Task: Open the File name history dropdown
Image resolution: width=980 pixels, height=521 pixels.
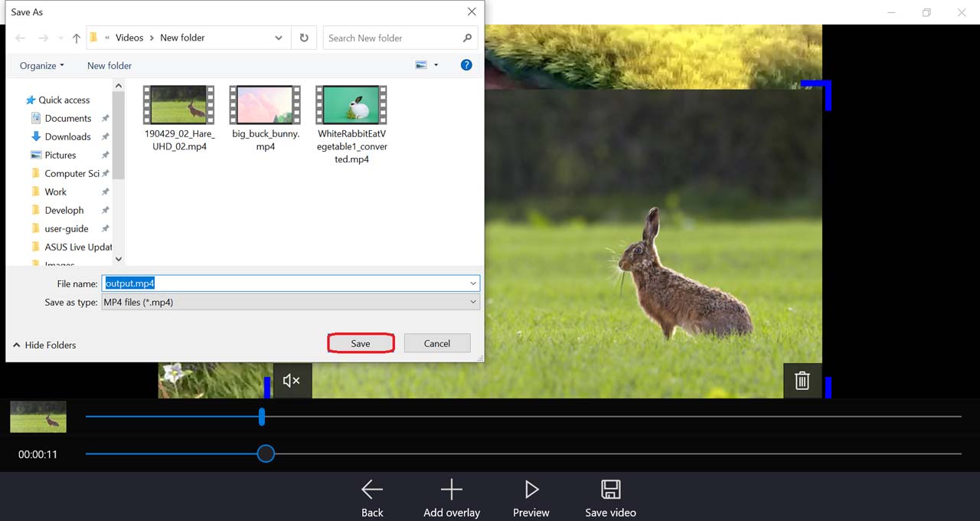Action: [474, 283]
